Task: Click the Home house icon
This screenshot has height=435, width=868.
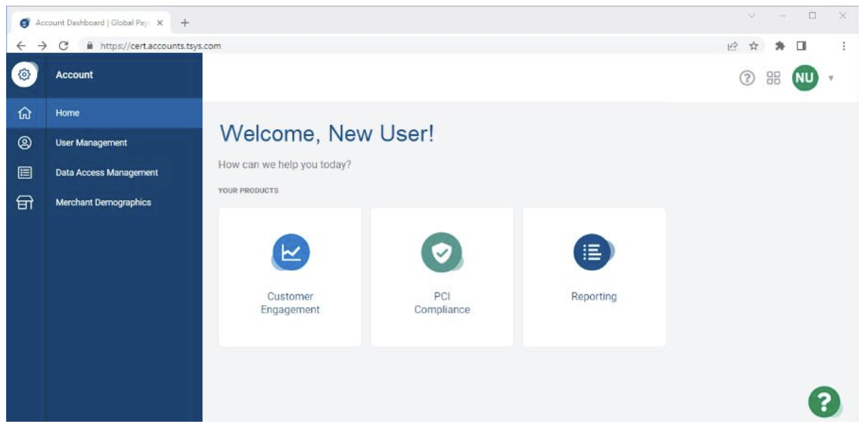Action: tap(25, 113)
